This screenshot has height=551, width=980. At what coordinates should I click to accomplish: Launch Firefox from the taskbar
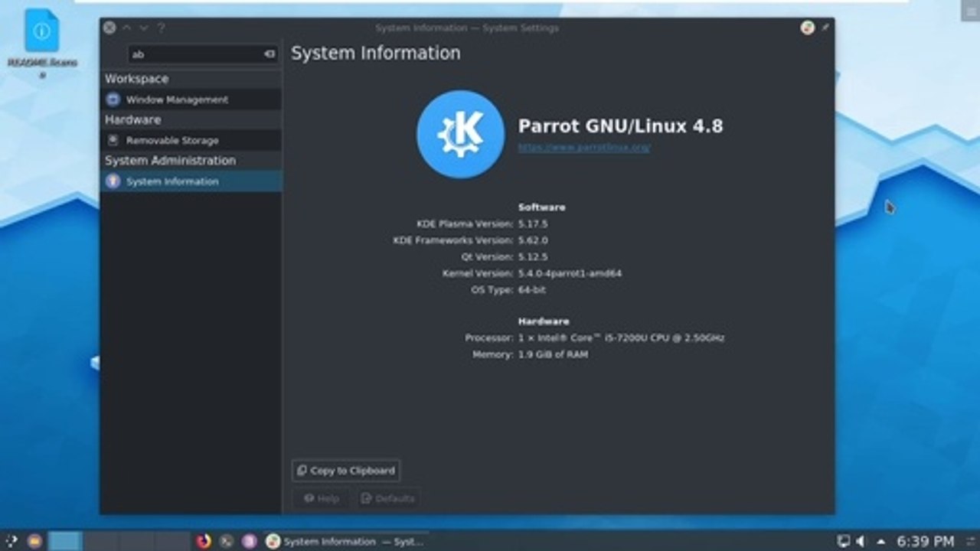point(204,541)
